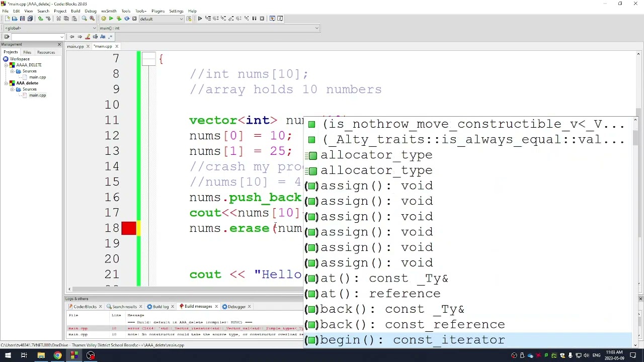The width and height of the screenshot is (644, 362).
Task: Collapse Sources folder under AAAA_DELETE
Action: [12, 71]
